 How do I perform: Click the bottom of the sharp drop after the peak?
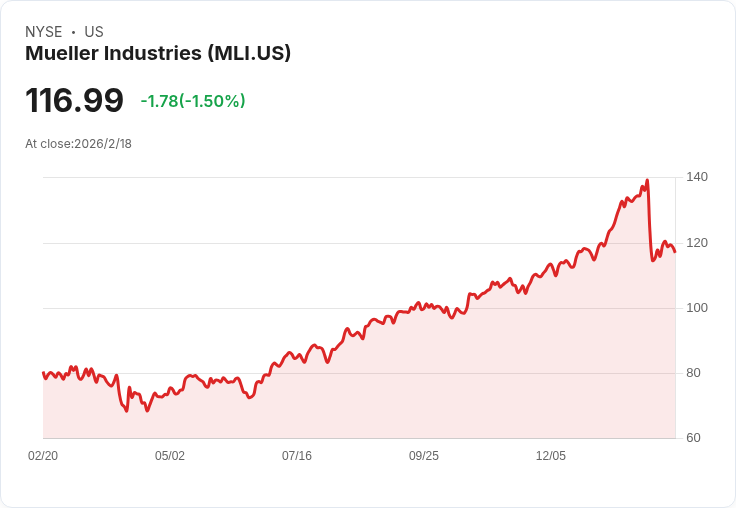[x=653, y=260]
